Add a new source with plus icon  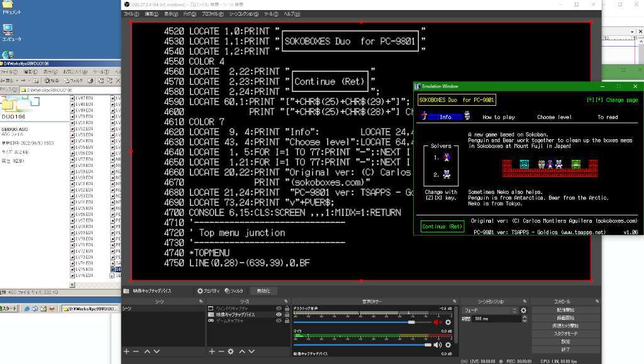point(212,351)
